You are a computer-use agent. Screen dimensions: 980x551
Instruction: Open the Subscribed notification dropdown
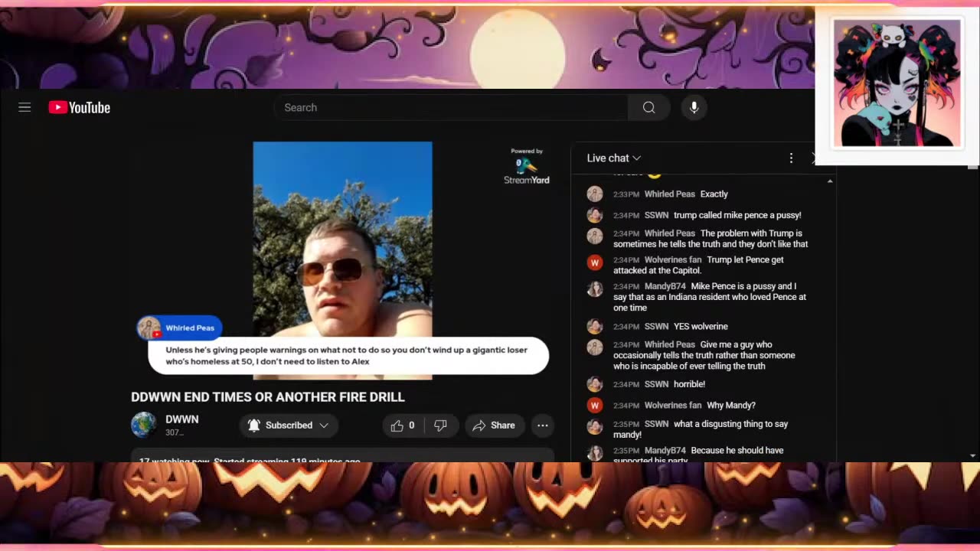click(289, 425)
